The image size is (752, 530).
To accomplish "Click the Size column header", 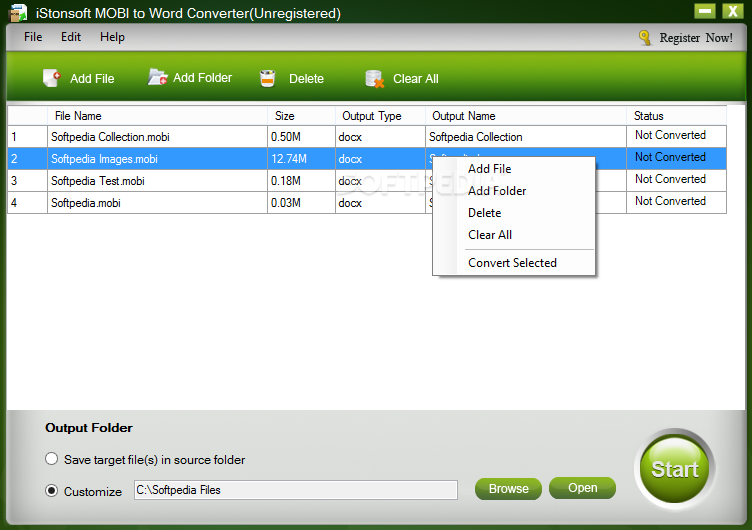I will 301,116.
